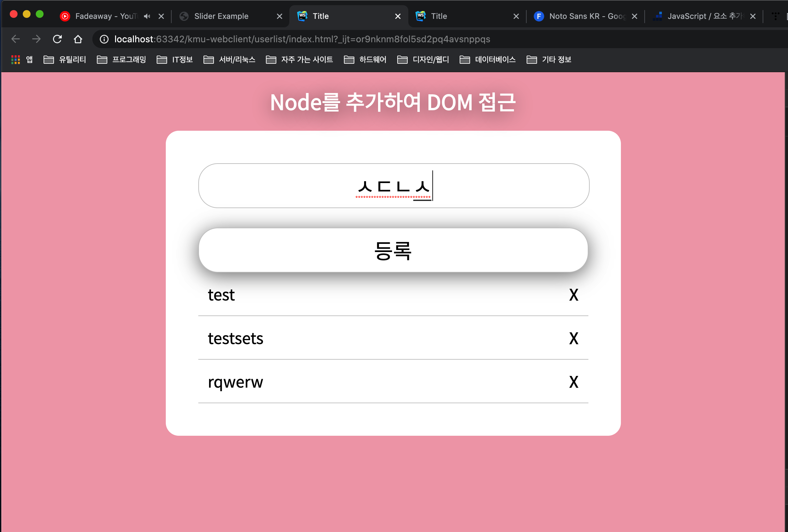Click the forward navigation arrow
Screen dimensions: 788x532
click(x=36, y=39)
